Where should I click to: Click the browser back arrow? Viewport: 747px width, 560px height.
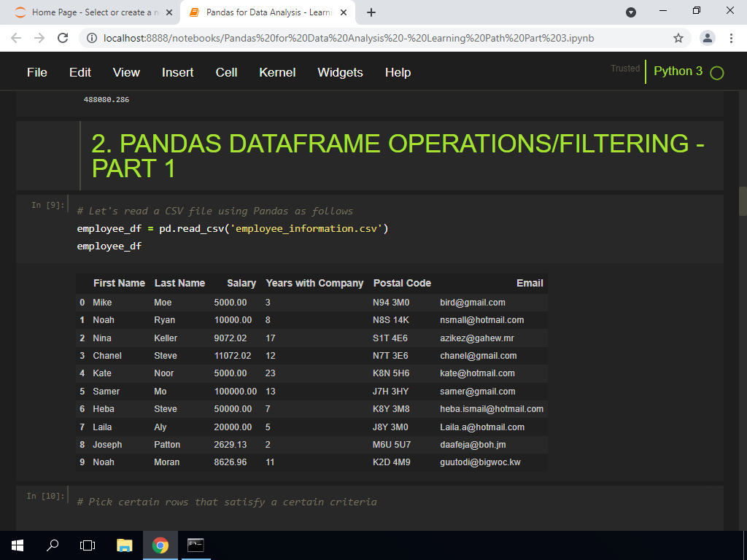(x=16, y=38)
